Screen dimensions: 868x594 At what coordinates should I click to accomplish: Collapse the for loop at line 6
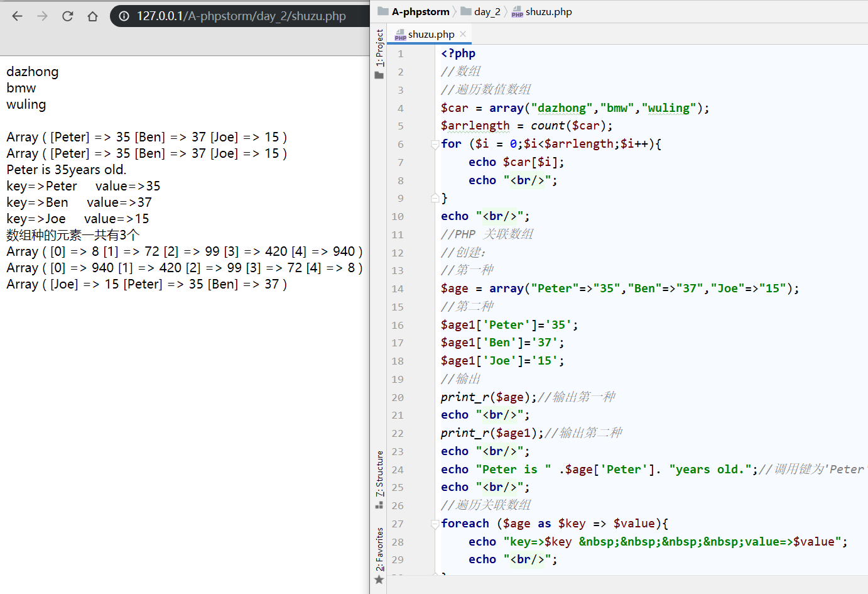point(435,145)
